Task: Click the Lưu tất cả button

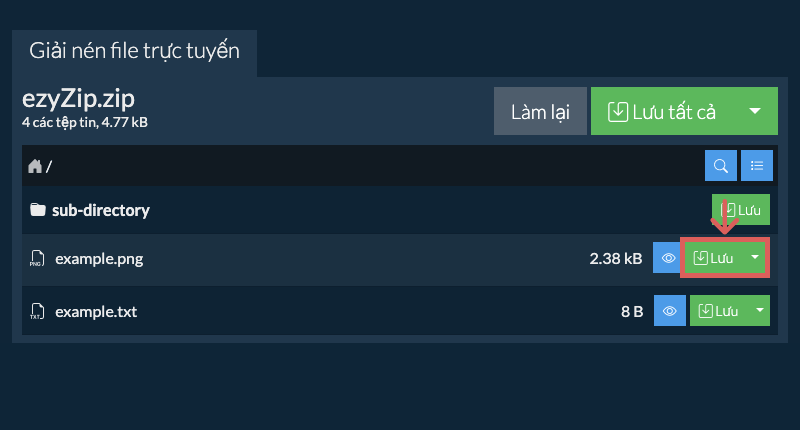Action: 662,111
